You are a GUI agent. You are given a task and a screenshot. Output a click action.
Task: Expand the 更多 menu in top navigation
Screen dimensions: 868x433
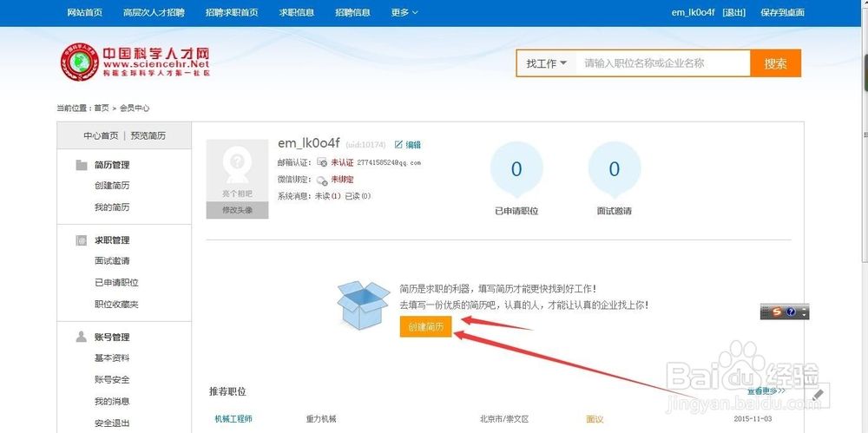coord(404,12)
